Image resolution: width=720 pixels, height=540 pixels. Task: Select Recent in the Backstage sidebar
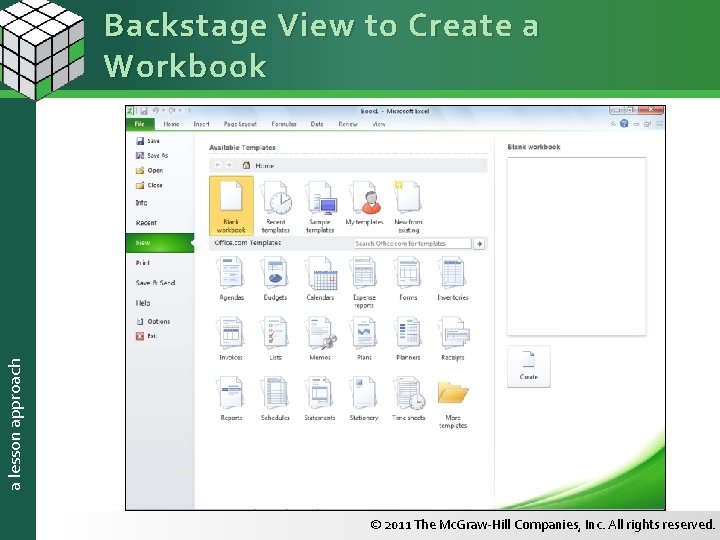(x=146, y=223)
